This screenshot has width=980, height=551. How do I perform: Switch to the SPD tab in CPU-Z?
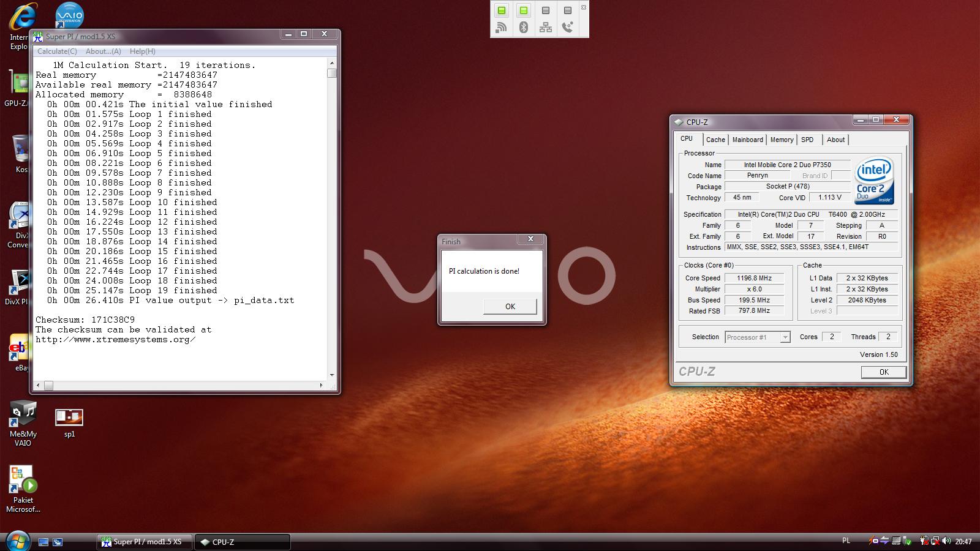pos(807,140)
